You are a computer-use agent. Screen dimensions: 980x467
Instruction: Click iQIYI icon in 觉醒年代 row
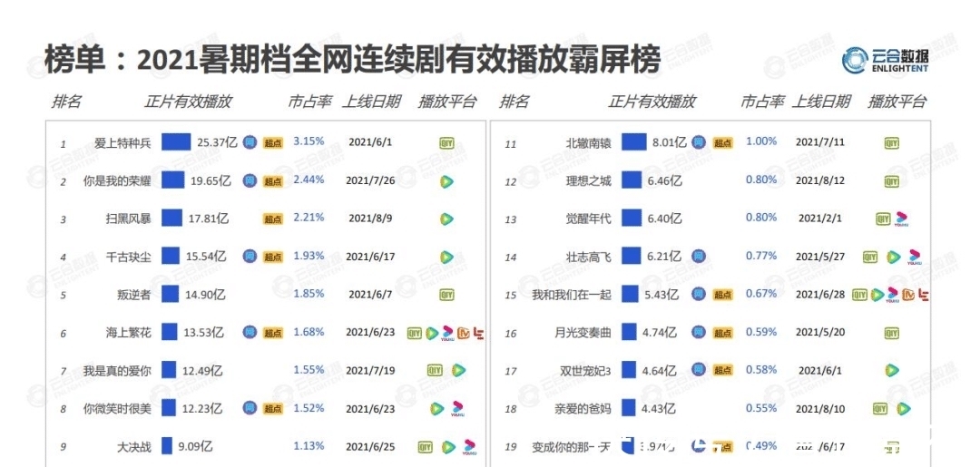[x=883, y=219]
